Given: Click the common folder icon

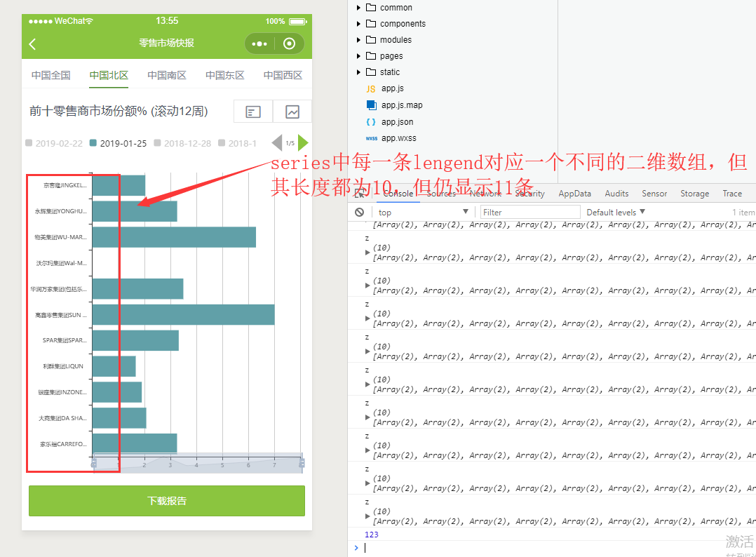Looking at the screenshot, I should [x=371, y=7].
